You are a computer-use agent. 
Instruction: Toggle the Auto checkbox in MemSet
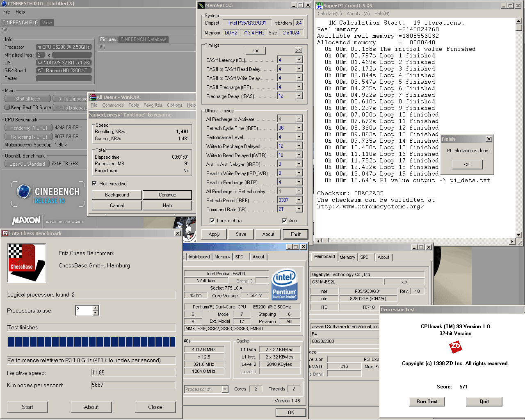click(x=284, y=221)
